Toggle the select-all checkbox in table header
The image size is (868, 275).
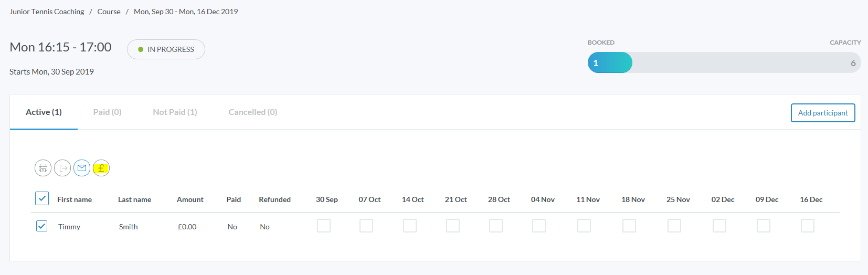click(42, 198)
